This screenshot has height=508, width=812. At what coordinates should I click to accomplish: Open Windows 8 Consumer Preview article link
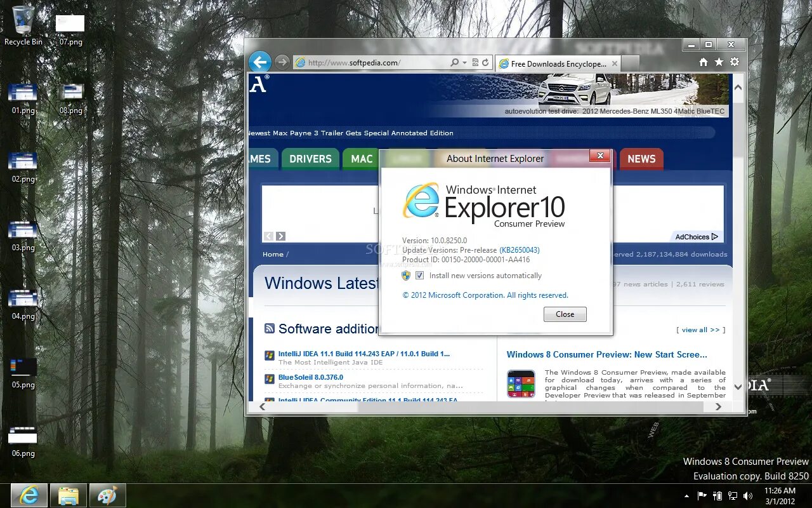[x=607, y=354]
